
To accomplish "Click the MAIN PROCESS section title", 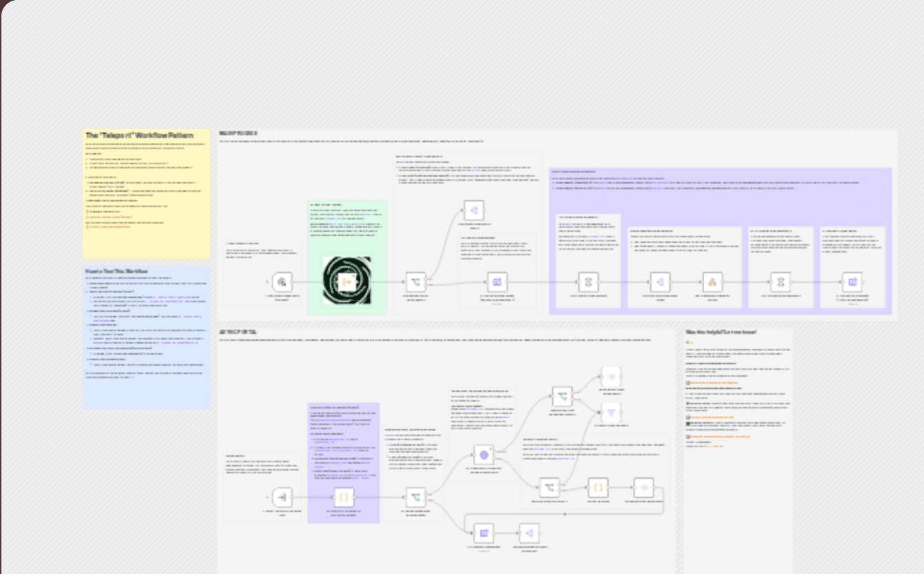I will pos(238,132).
